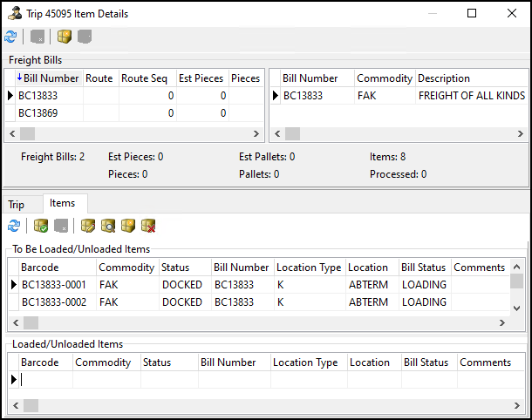Sort Freight Bills by Bill Number column
Viewport: 532px width, 420px height.
tap(48, 78)
